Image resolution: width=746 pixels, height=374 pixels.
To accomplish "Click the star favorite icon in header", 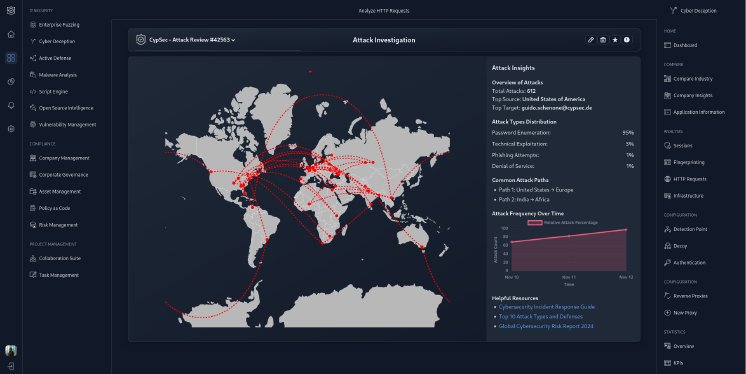I will pyautogui.click(x=615, y=40).
